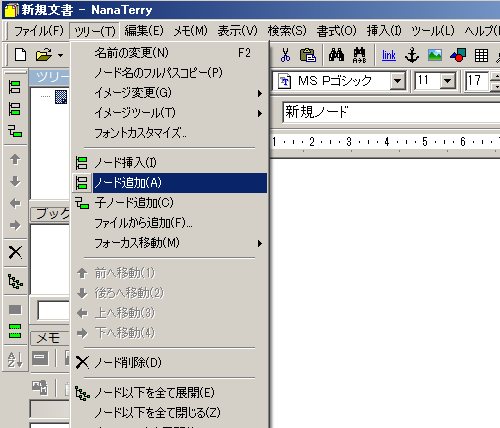The image size is (500, 428).
Task: Click the green stacked bars sidebar icon
Action: 15,331
